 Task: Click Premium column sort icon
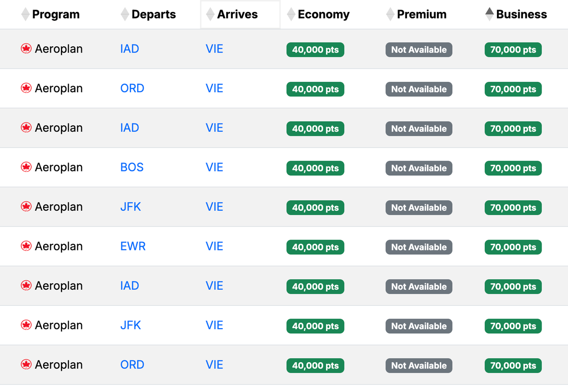click(390, 15)
